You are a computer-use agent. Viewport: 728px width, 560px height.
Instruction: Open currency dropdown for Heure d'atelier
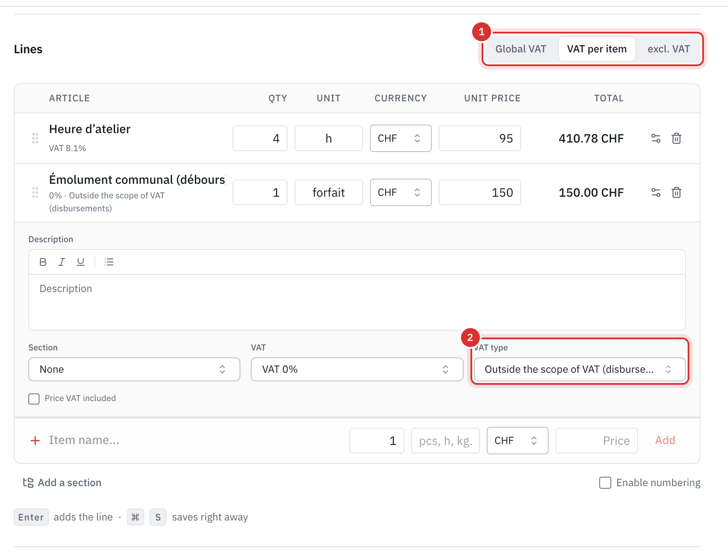401,138
